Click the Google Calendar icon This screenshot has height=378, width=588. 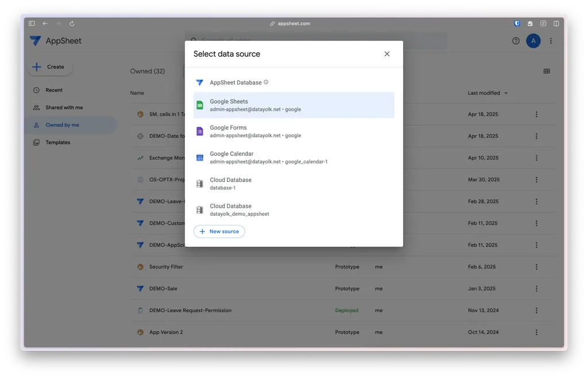pyautogui.click(x=200, y=158)
